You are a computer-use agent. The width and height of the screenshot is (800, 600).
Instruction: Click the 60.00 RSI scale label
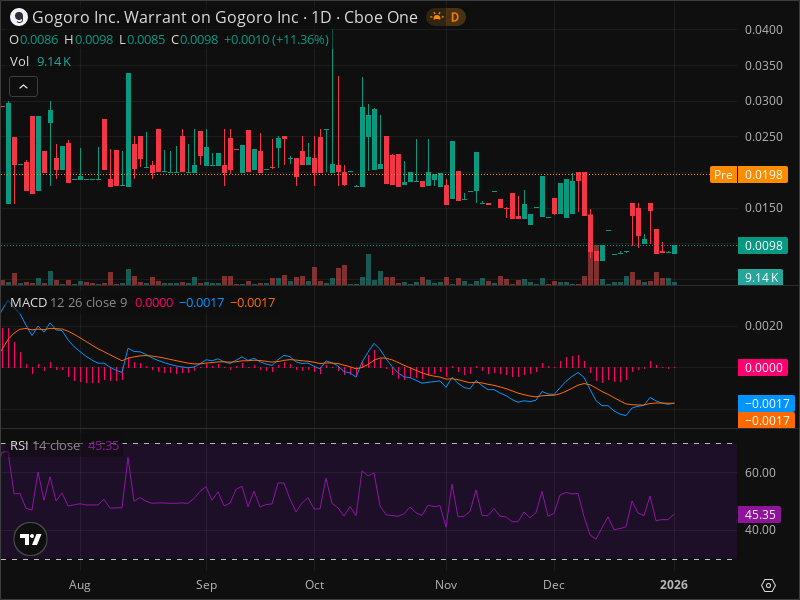(760, 472)
